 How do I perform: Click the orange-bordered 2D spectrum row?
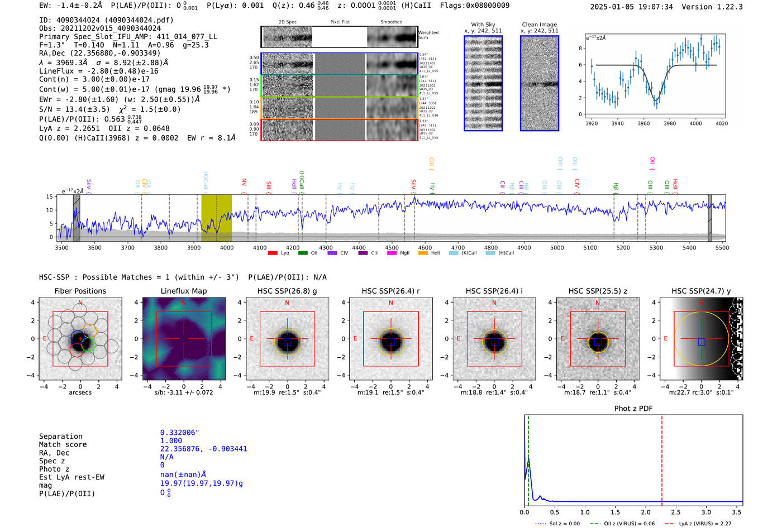point(339,108)
